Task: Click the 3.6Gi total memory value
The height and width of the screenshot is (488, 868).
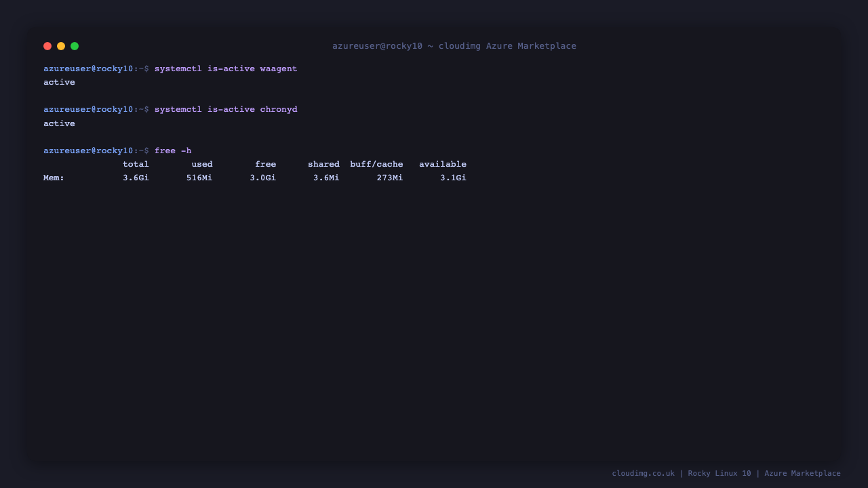Action: tap(136, 178)
